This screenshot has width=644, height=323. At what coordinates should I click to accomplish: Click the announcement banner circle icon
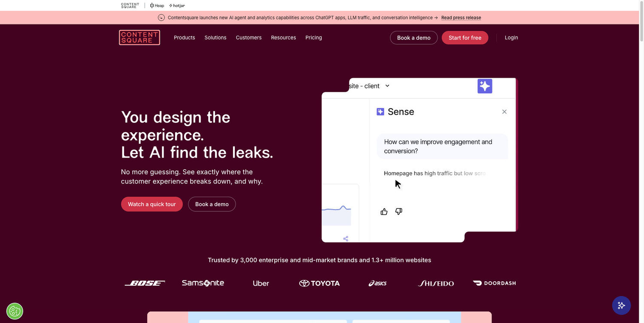point(161,18)
